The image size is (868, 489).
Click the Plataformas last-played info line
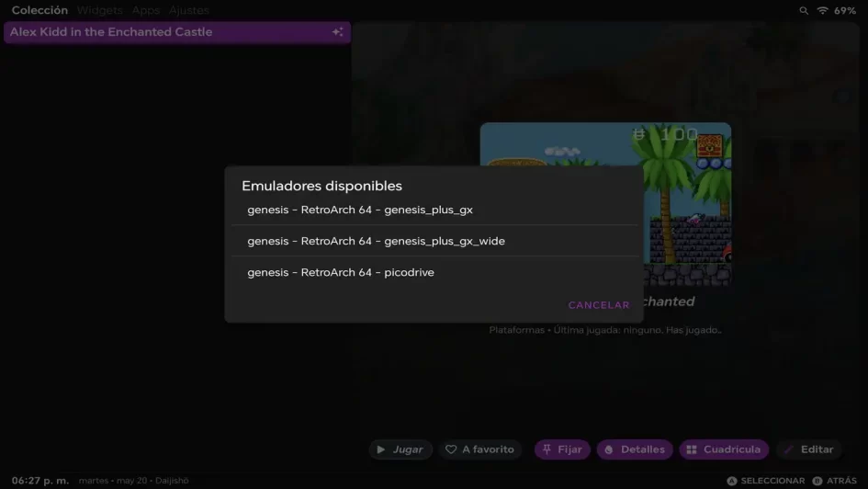pos(605,330)
